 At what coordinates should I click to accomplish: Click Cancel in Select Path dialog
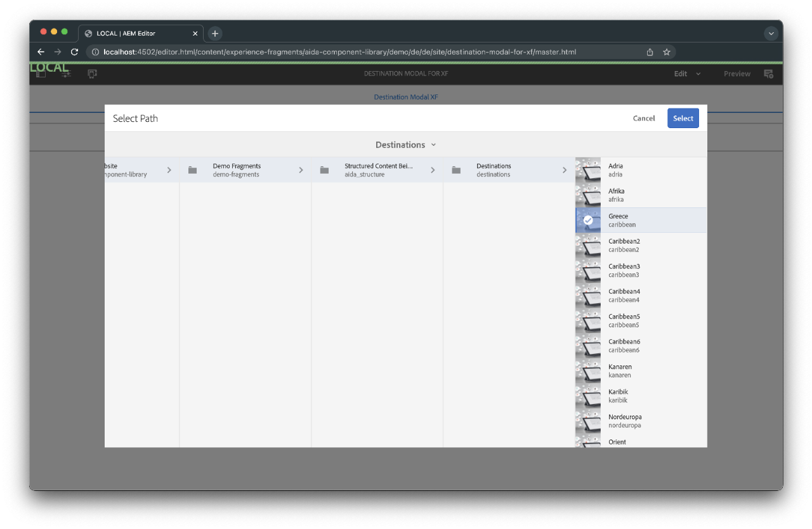click(644, 118)
